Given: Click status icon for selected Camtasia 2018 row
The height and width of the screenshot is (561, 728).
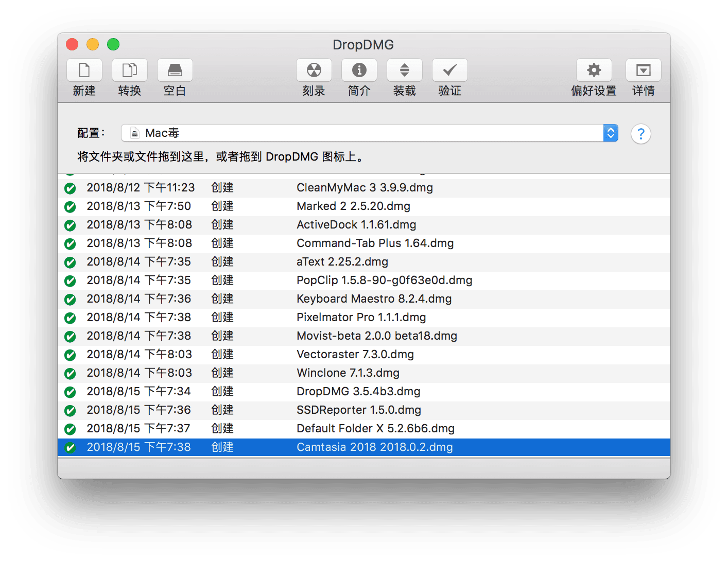Looking at the screenshot, I should [x=70, y=448].
